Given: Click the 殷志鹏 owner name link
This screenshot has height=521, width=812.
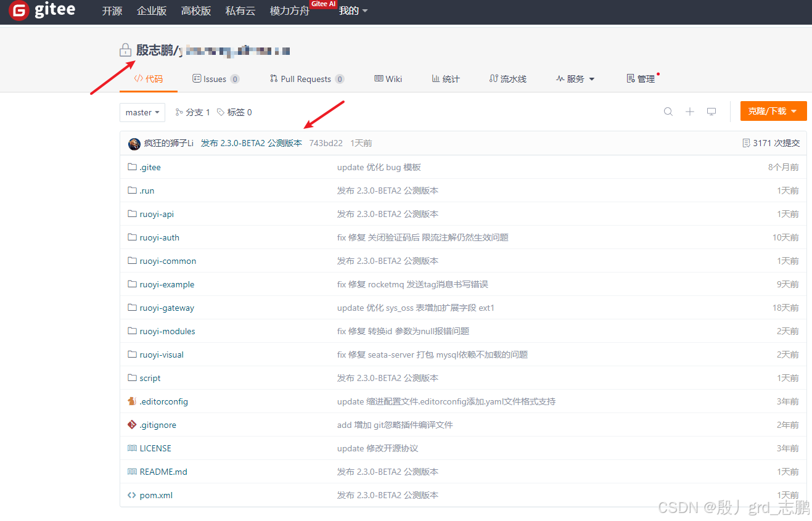Looking at the screenshot, I should (x=155, y=51).
